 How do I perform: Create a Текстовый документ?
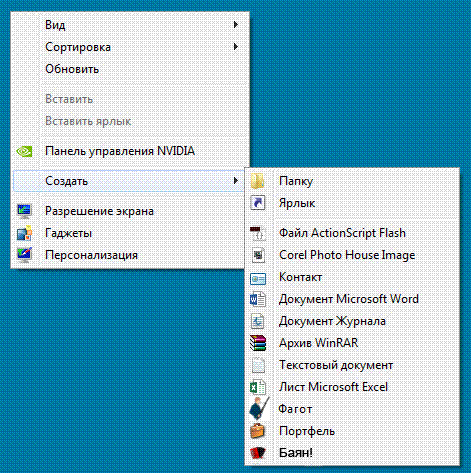[352, 365]
